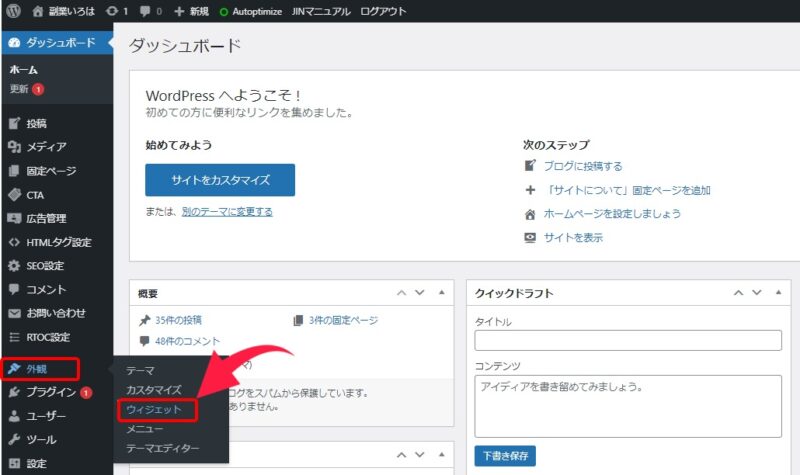Select メニュー in the 外観 flyout
Viewport: 800px width, 475px height.
pos(144,429)
